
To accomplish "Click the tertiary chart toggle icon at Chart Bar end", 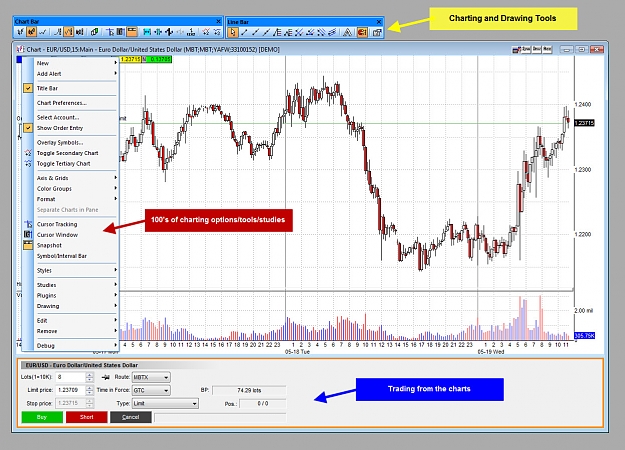I will 217,32.
